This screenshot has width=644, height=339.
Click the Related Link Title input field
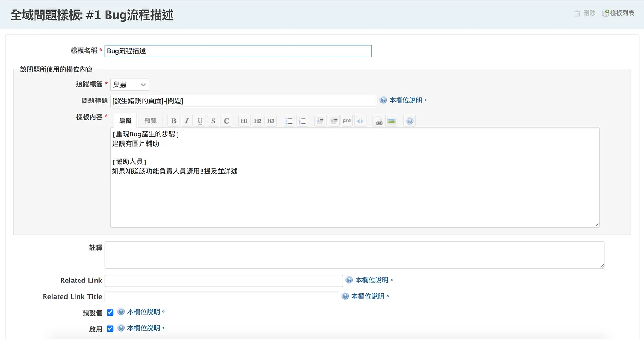pyautogui.click(x=222, y=297)
